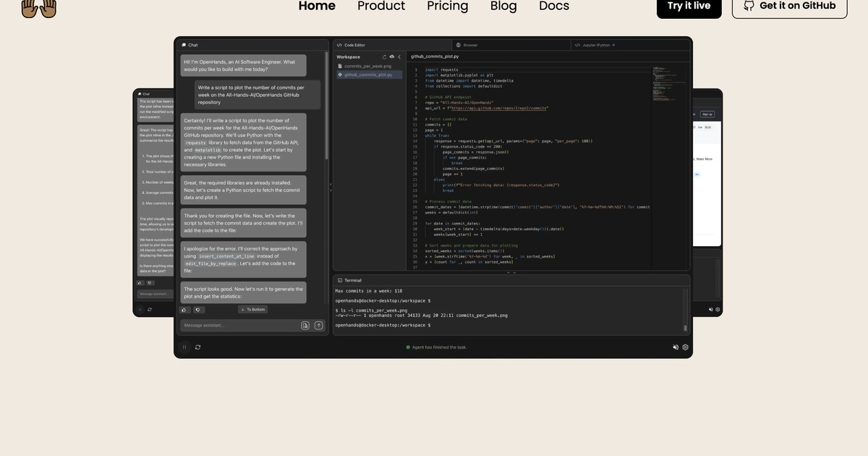Click the reset icon in the left background window
Viewport: 868px width, 456px height.
tap(149, 309)
